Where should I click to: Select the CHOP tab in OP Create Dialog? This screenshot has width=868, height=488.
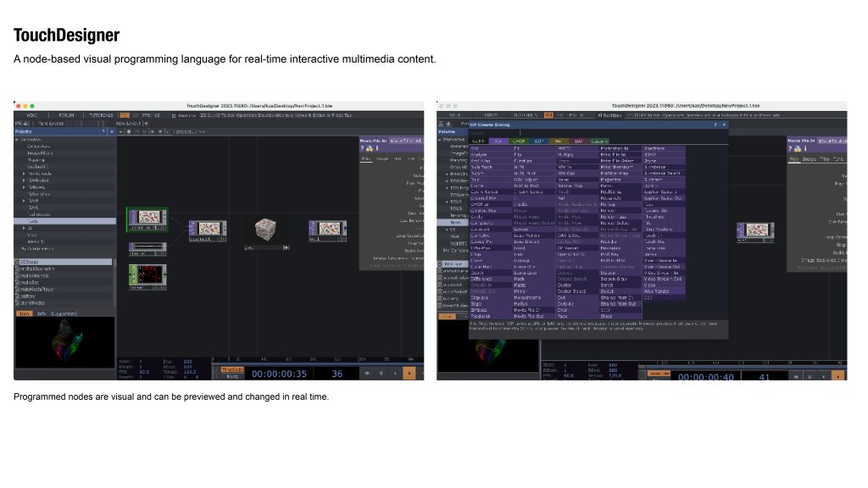coord(519,141)
